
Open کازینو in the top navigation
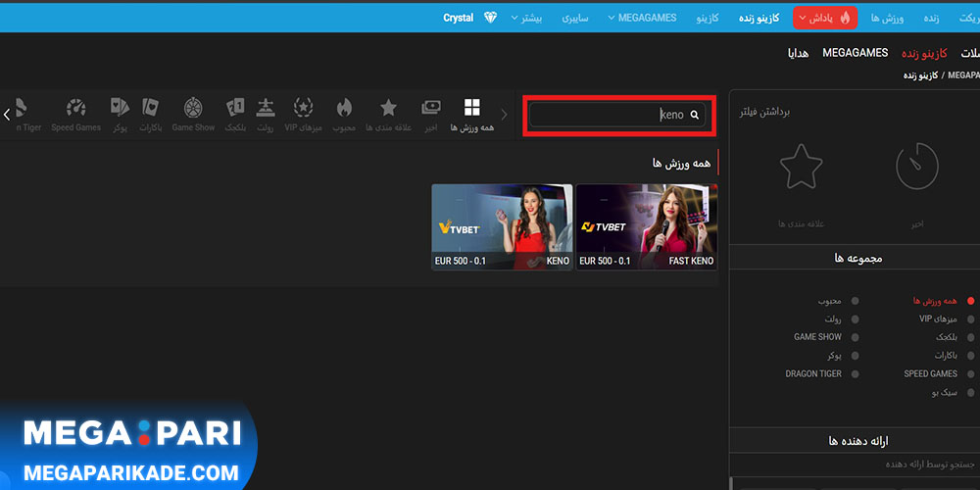pyautogui.click(x=707, y=18)
